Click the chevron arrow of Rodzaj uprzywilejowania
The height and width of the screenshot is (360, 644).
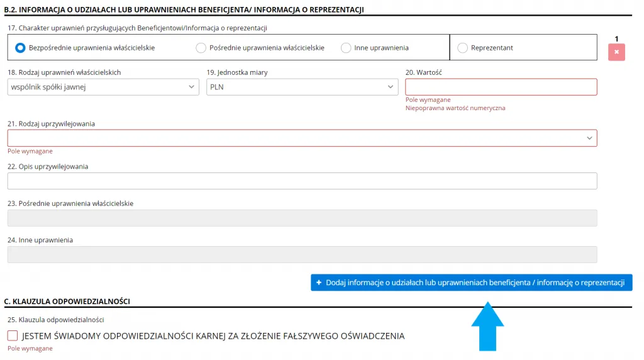pyautogui.click(x=589, y=138)
